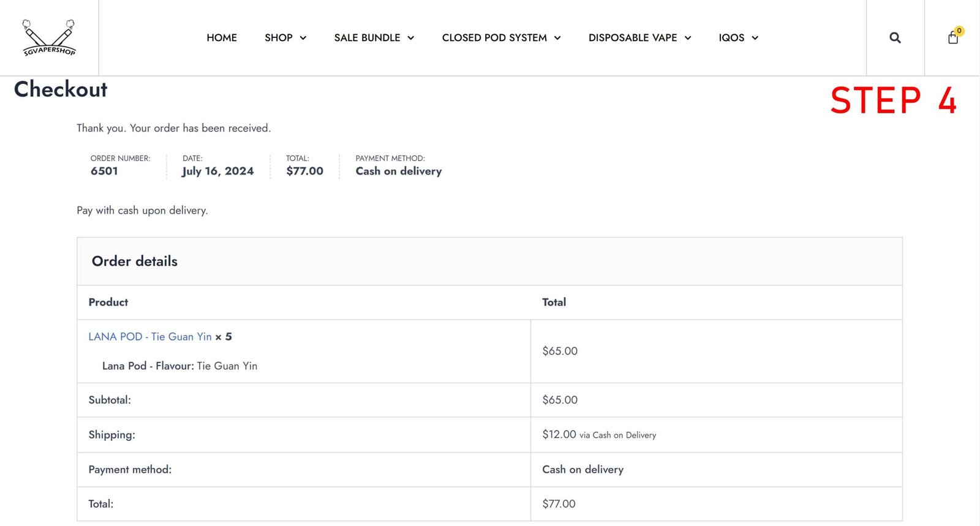Click the Lana Pod Flavour Tie Guan Yin line

(x=179, y=366)
